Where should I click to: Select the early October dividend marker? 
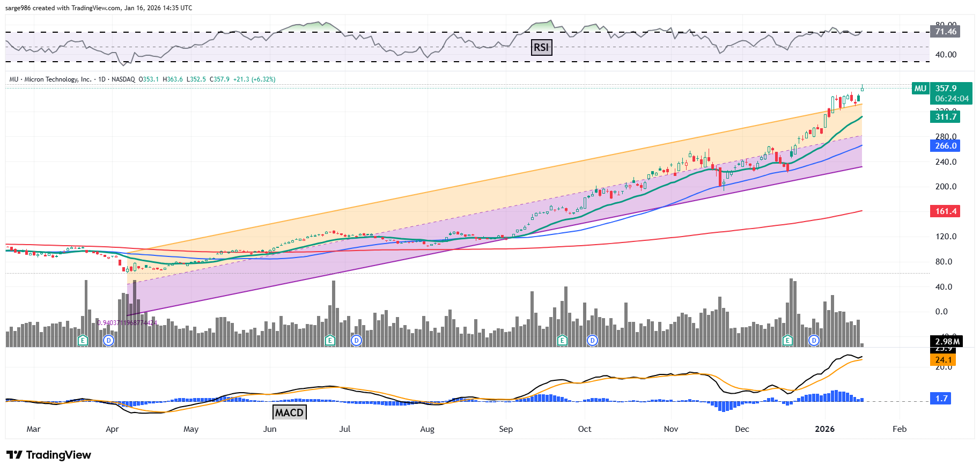[592, 340]
